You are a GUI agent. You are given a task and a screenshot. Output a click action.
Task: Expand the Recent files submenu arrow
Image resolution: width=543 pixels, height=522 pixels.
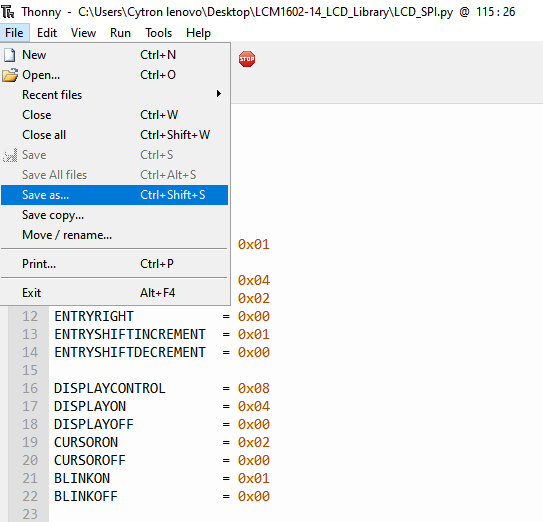coord(219,94)
